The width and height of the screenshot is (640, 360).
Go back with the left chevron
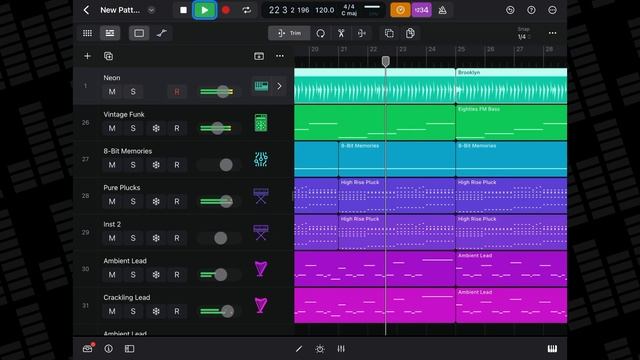(86, 10)
